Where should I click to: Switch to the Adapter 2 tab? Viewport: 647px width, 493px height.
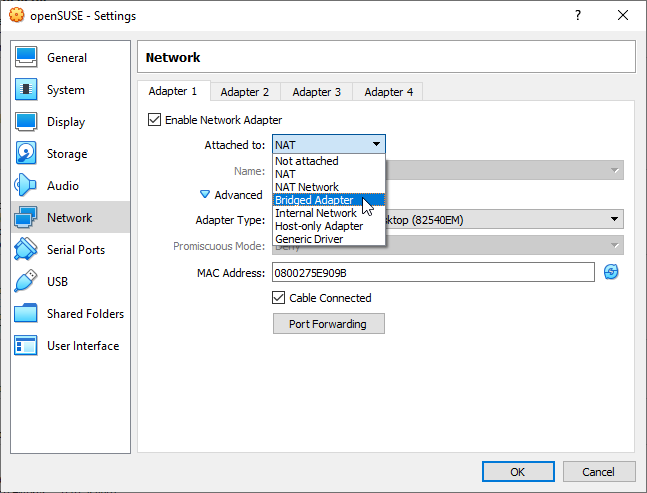[245, 92]
